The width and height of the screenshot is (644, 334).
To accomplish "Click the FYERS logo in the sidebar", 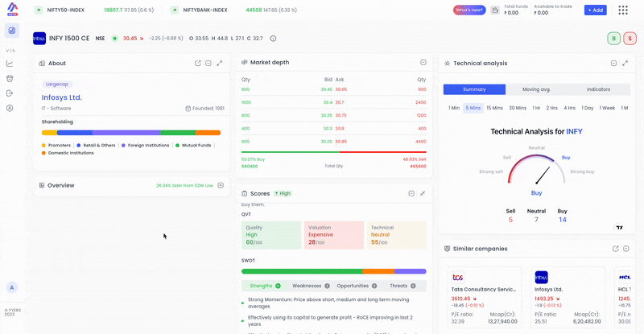I will (12, 9).
